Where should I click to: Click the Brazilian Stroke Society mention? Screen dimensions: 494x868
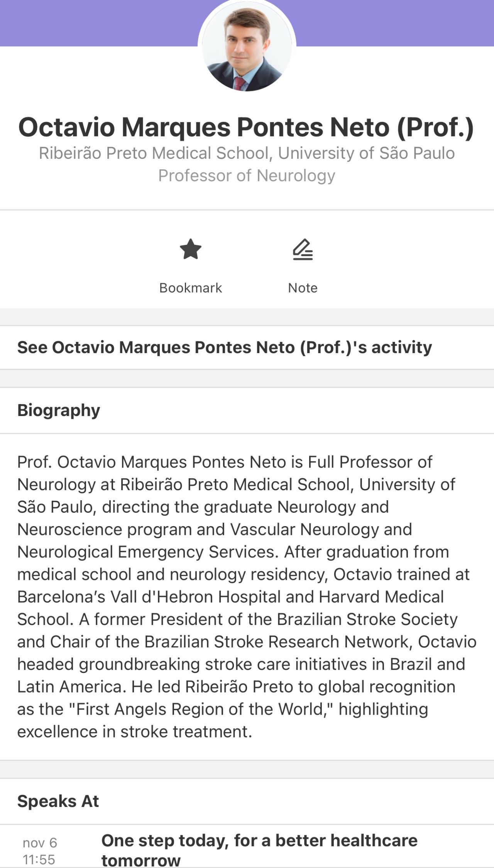(x=367, y=619)
